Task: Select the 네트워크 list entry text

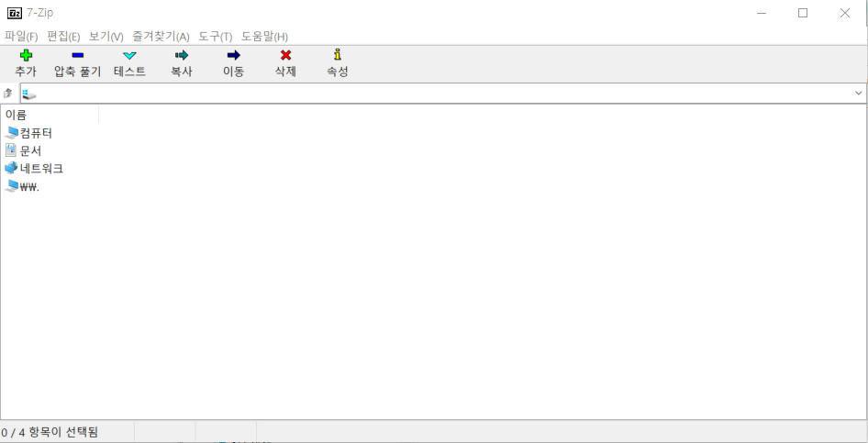Action: tap(41, 168)
